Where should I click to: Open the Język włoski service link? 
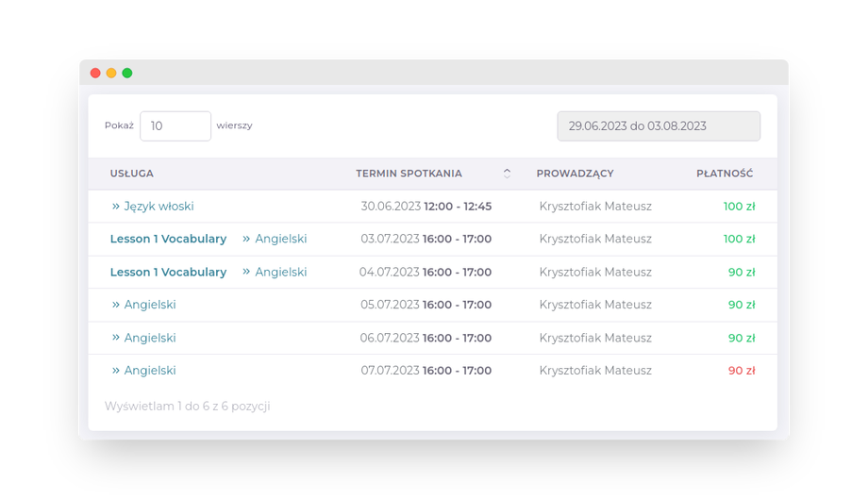click(159, 206)
